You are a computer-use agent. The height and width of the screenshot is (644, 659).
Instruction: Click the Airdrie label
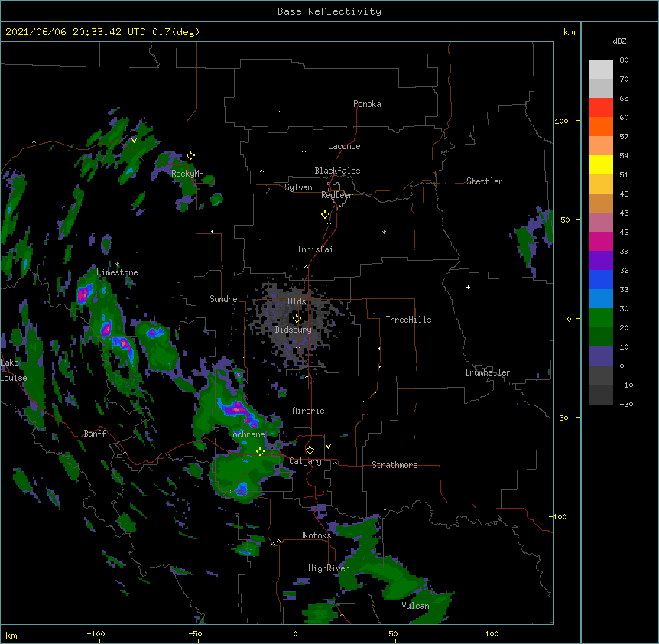[308, 411]
